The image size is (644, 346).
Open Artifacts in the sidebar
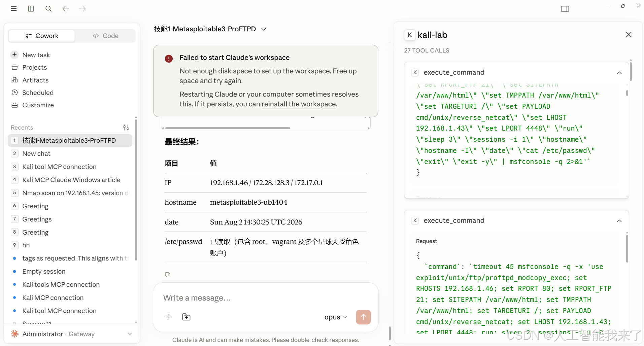click(x=35, y=80)
